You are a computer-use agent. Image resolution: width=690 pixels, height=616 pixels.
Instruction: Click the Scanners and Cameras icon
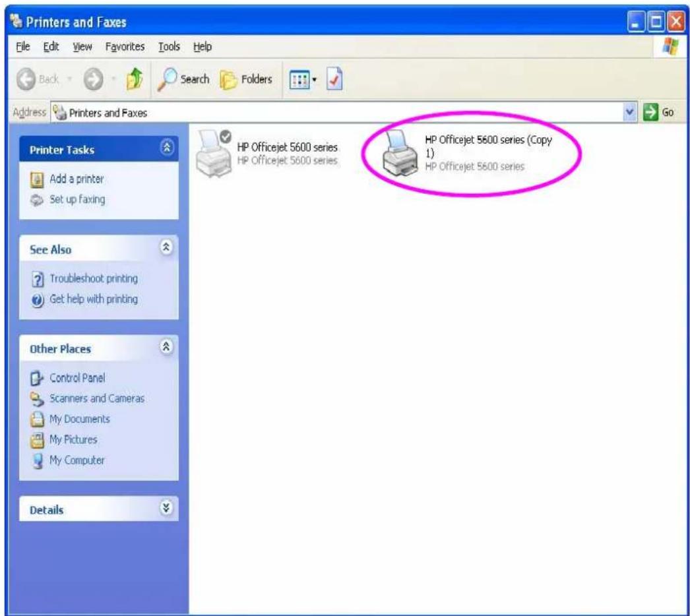pos(37,399)
